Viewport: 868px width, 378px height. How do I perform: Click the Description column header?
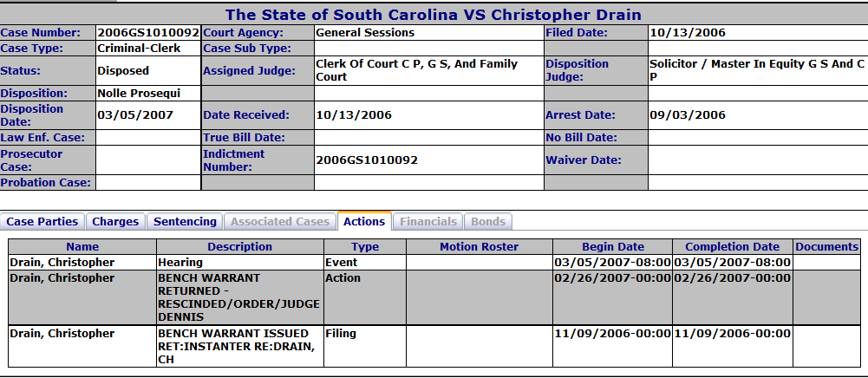click(x=240, y=247)
